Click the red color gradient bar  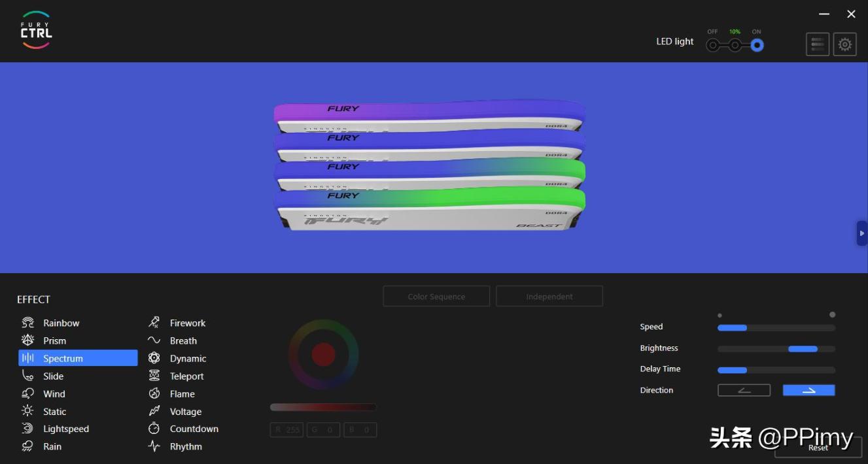tap(323, 407)
